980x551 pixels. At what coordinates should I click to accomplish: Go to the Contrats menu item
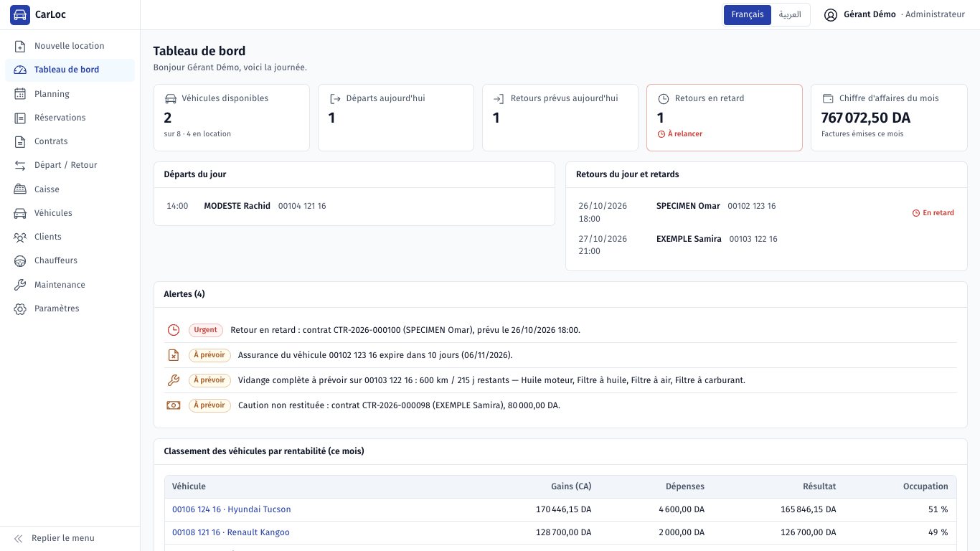pos(70,141)
